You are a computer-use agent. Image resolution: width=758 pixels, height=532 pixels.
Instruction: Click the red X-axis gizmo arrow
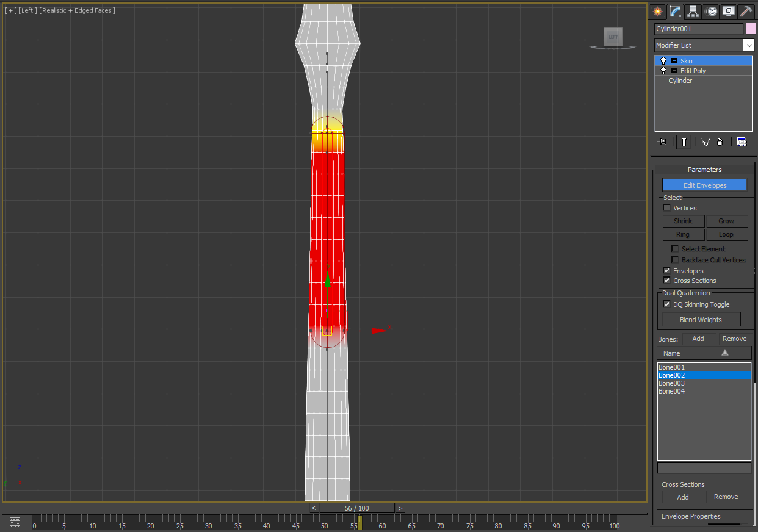point(378,331)
